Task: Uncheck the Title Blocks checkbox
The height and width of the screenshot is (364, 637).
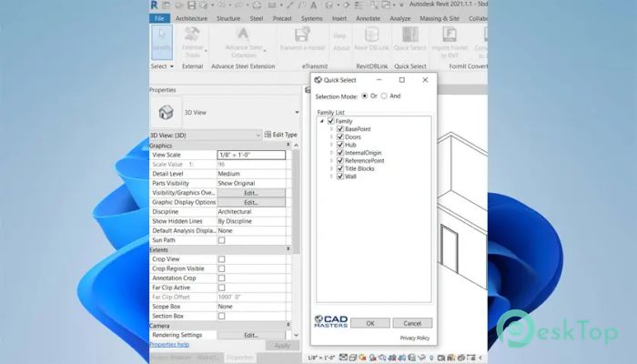Action: (340, 168)
